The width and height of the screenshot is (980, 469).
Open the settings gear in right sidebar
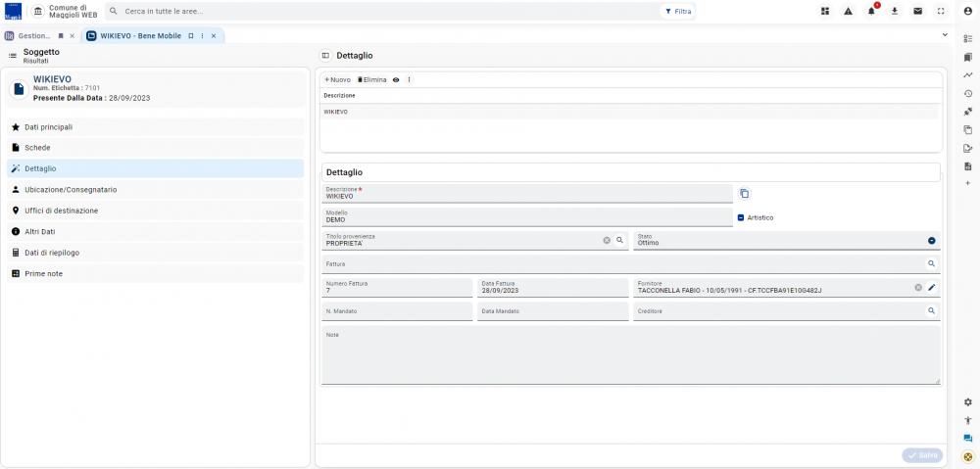pyautogui.click(x=968, y=402)
